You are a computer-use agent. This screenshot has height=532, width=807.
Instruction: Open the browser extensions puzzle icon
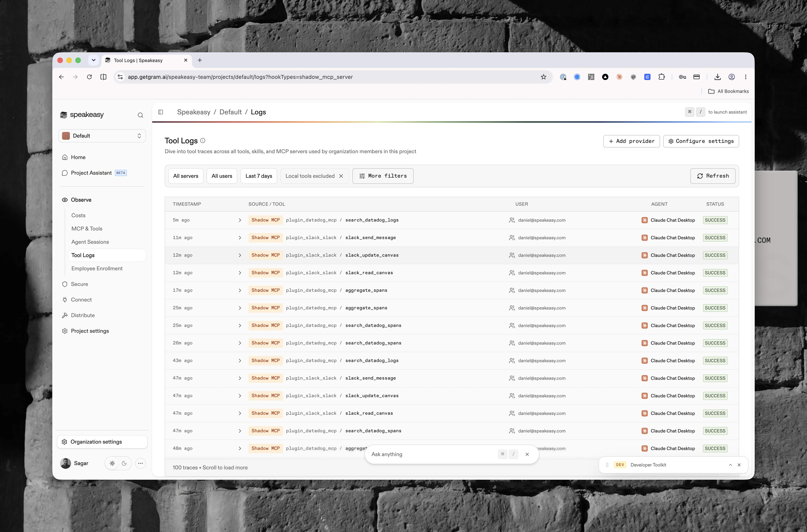point(661,77)
